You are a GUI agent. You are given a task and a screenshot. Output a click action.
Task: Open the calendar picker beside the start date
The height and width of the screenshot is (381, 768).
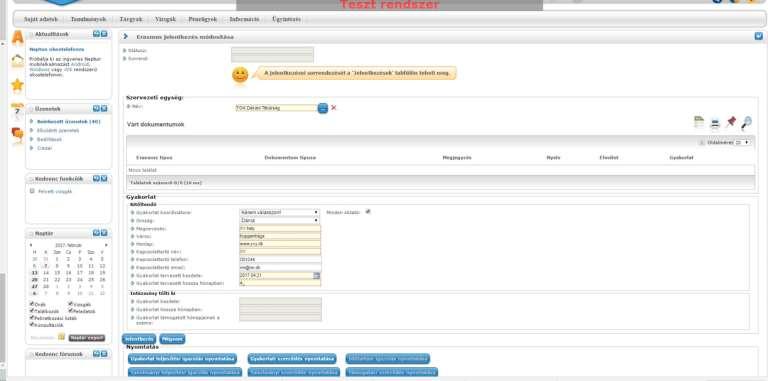pos(317,276)
